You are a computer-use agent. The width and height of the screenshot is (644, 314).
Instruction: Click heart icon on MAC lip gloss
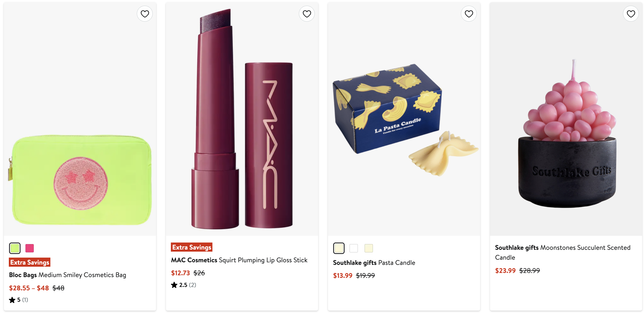[x=307, y=14]
